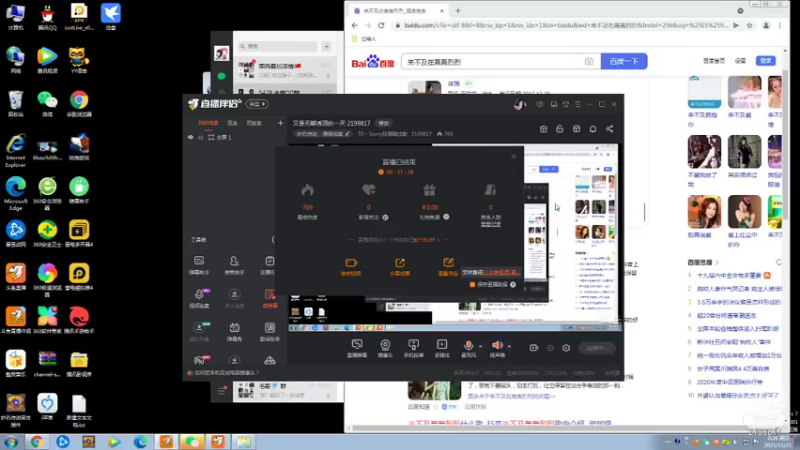This screenshot has height=450, width=800.
Task: Open the orange file path link in the dialog
Action: (501, 272)
